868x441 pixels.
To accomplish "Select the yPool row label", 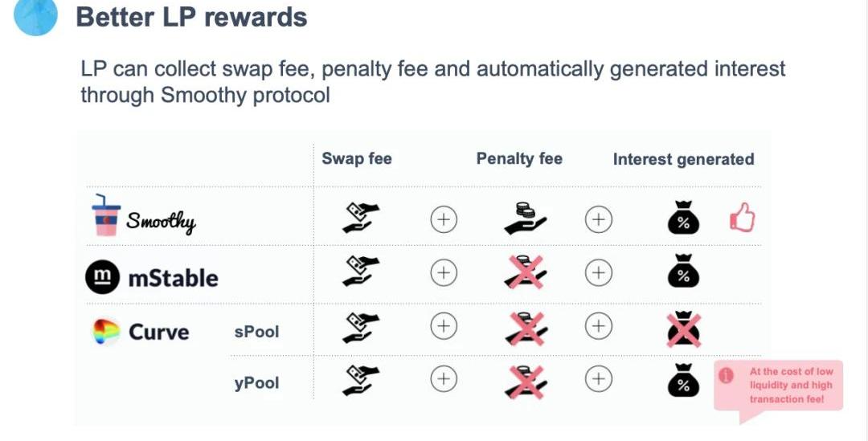I will pos(256,383).
